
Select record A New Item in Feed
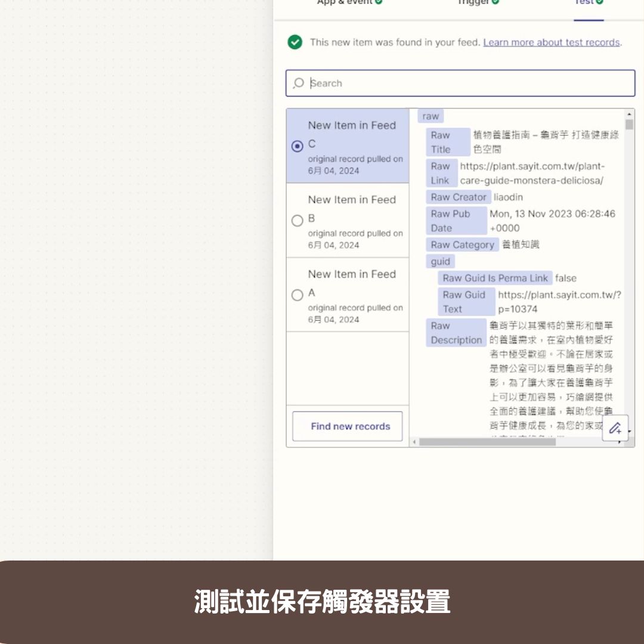pyautogui.click(x=297, y=295)
